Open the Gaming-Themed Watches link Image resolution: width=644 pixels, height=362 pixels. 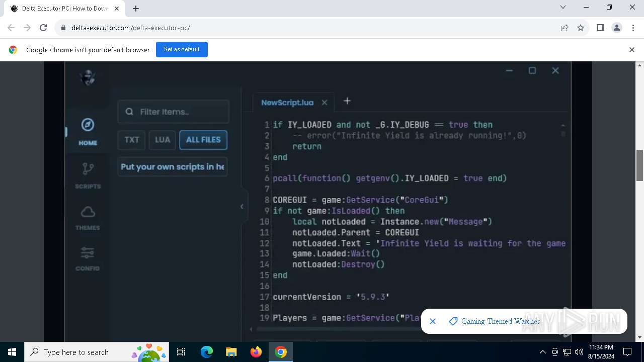[x=501, y=321]
